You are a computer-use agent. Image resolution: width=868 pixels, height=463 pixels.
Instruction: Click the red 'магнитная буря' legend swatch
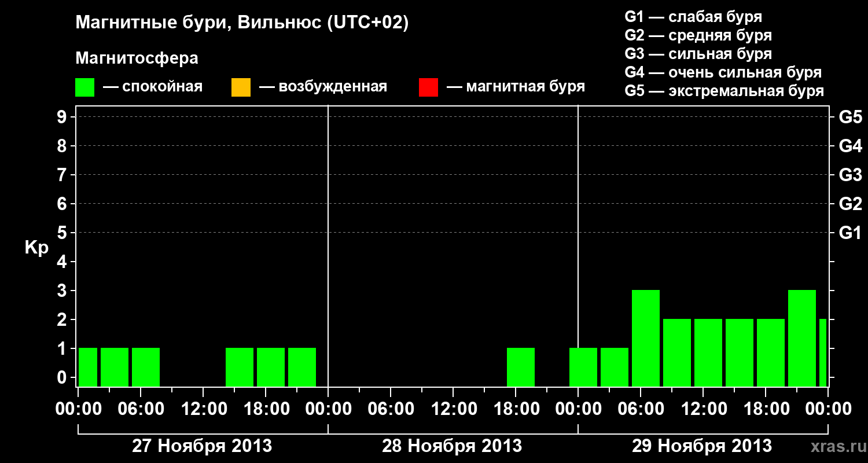428,87
